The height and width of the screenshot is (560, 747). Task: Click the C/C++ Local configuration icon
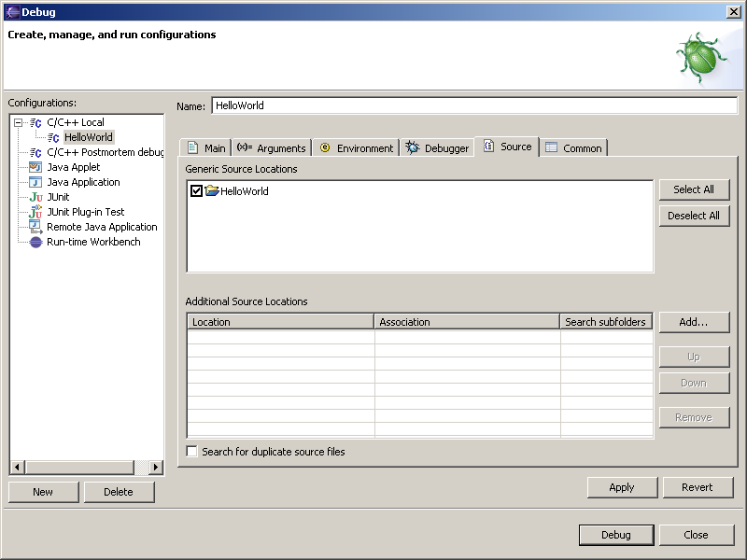[35, 122]
